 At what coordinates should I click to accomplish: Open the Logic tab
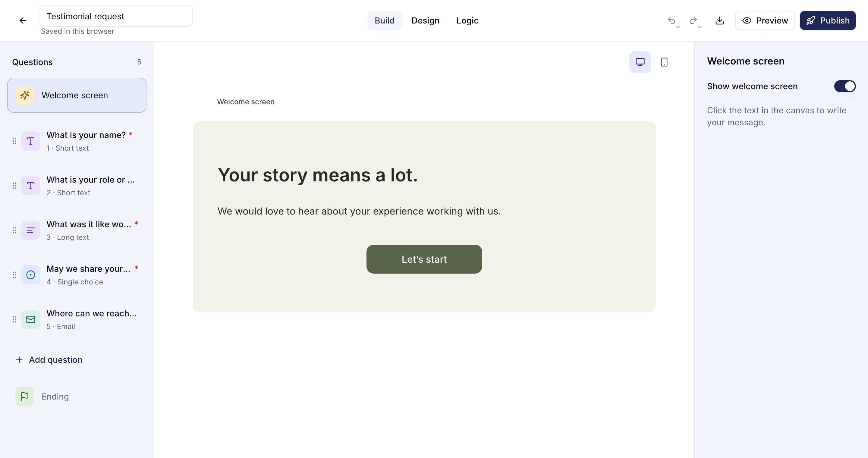[x=467, y=20]
